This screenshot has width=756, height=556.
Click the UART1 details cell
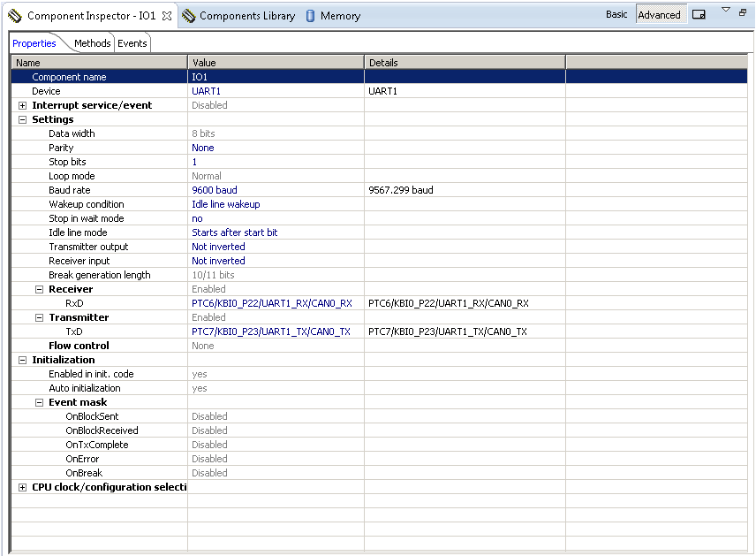pyautogui.click(x=465, y=91)
